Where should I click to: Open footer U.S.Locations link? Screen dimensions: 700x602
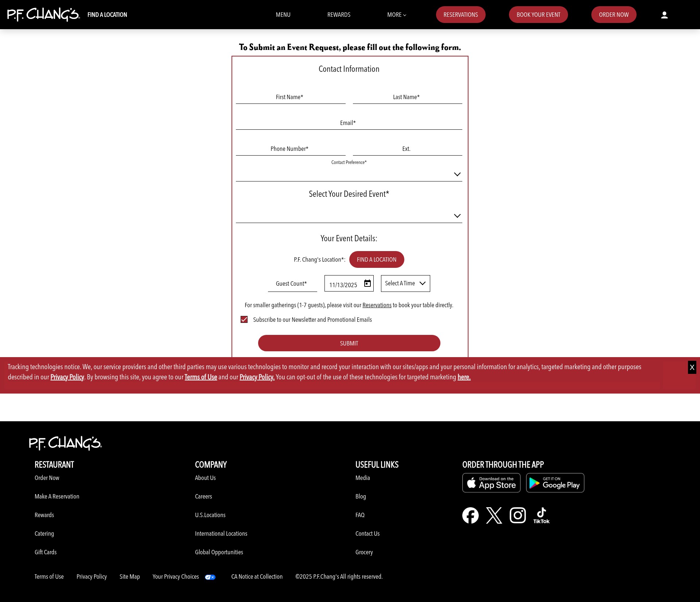(210, 515)
